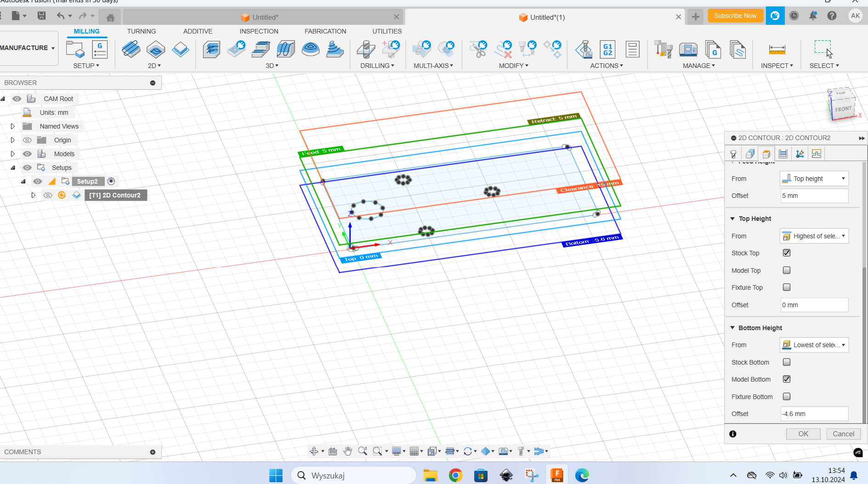Enable the Stock Bottom checkbox
Screen dimensions: 868x484
(x=787, y=362)
